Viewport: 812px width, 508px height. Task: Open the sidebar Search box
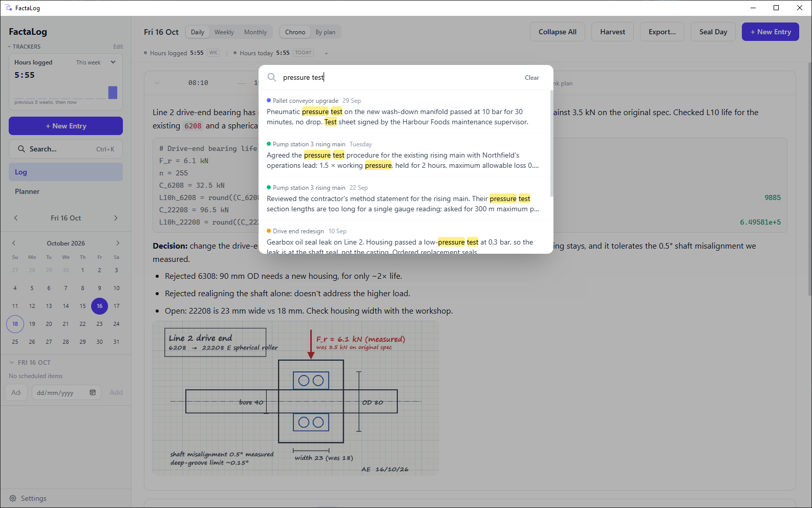[66, 149]
